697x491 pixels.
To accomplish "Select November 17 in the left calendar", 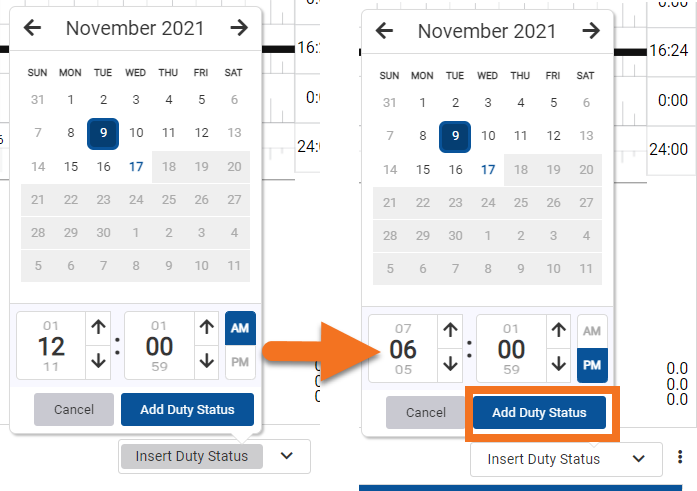I will 136,166.
